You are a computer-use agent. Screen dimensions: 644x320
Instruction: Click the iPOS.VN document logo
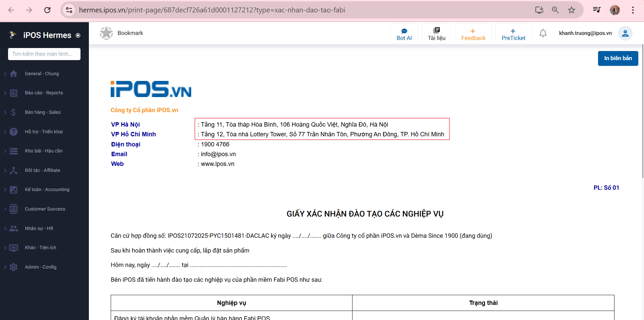point(151,89)
